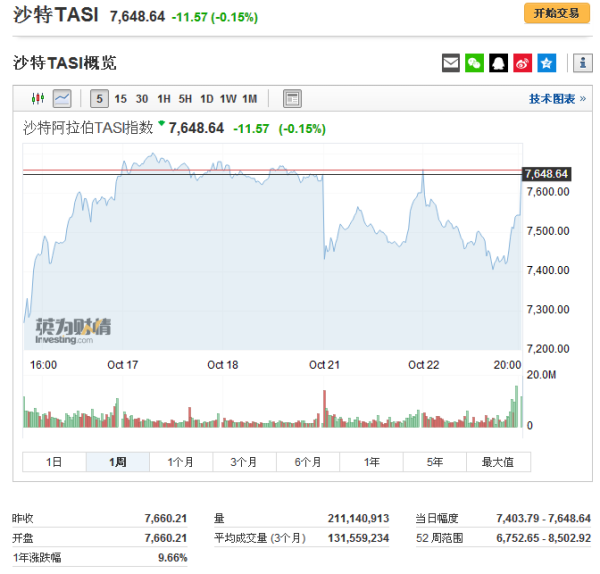The height and width of the screenshot is (574, 600).
Task: Switch to 3个月 range tab
Action: point(244,462)
